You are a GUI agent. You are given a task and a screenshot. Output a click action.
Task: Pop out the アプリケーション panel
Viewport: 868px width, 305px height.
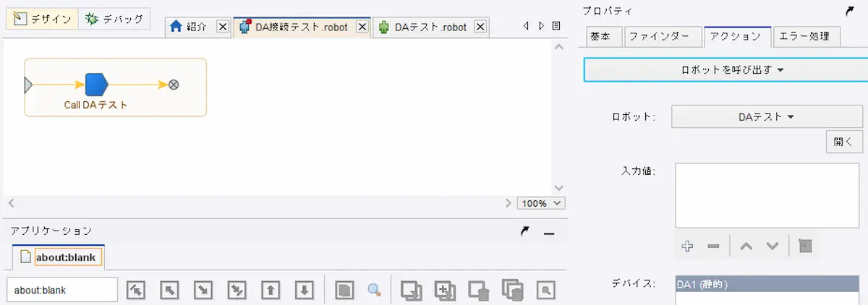click(x=525, y=231)
